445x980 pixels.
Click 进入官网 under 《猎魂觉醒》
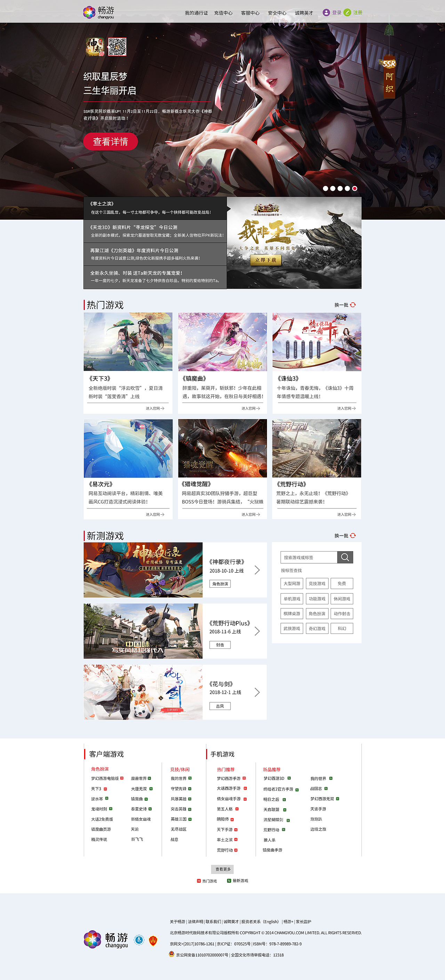tap(251, 514)
